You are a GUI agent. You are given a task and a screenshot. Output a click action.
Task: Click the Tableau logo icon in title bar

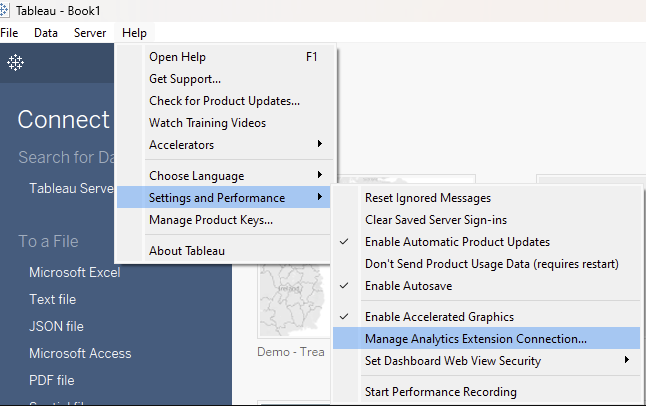(x=8, y=10)
